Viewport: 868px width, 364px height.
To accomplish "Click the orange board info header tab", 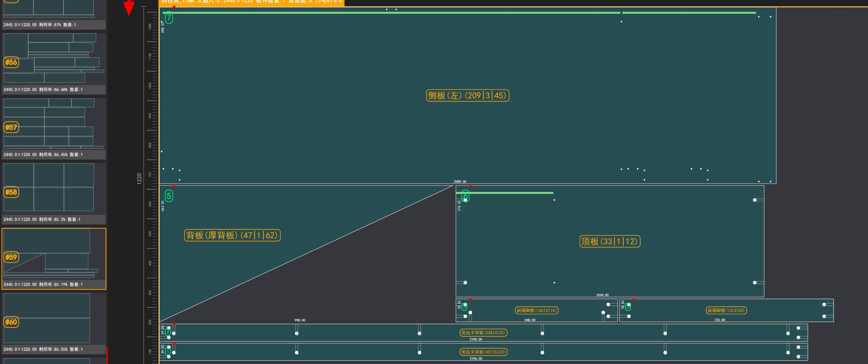I will click(251, 2).
